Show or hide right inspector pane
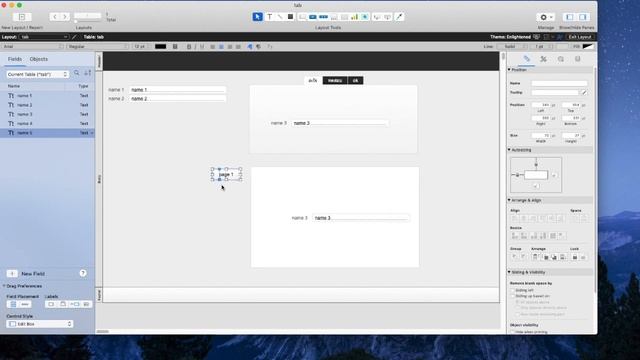 click(x=583, y=17)
